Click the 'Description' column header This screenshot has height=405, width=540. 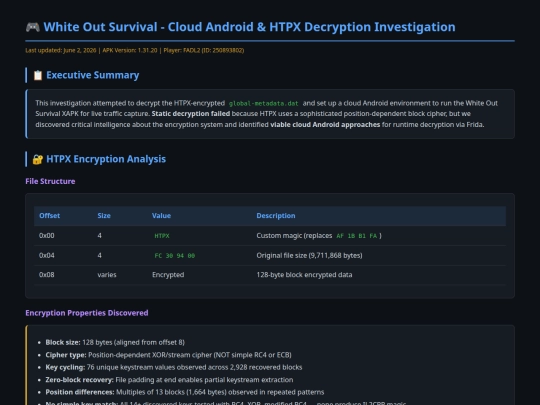point(276,216)
